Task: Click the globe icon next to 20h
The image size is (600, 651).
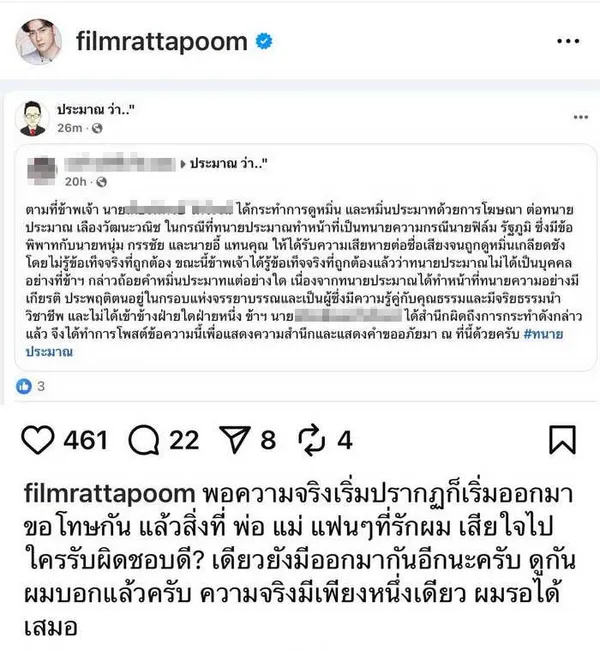Action: point(101,182)
